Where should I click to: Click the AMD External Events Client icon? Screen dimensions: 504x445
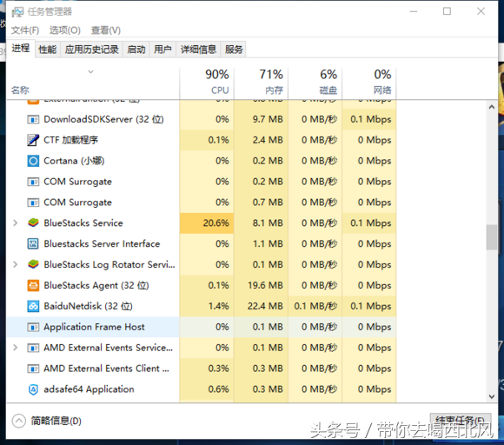33,369
